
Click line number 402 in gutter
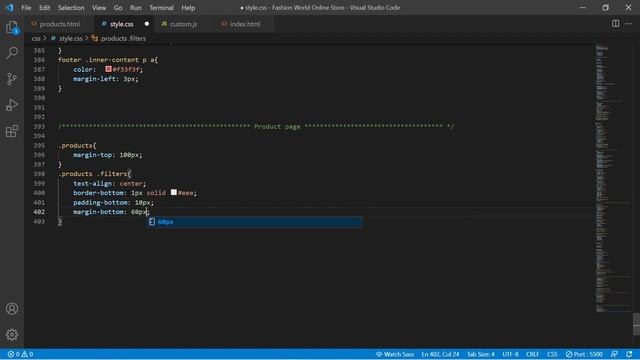39,212
